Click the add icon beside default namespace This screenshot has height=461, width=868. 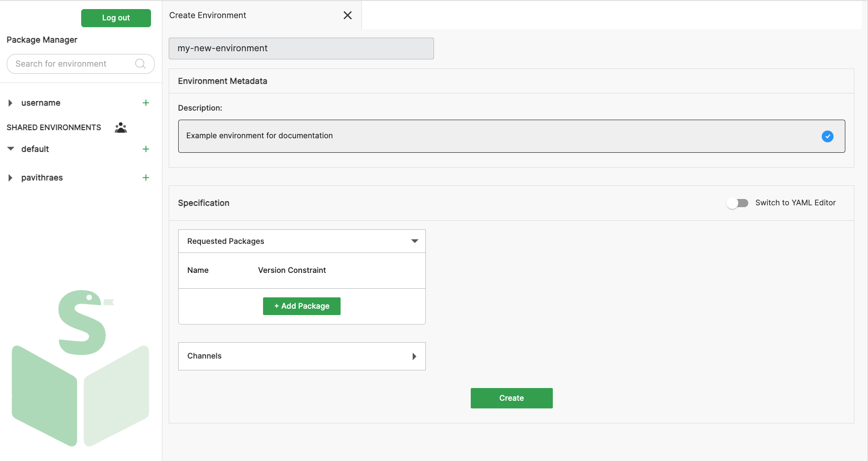click(146, 149)
